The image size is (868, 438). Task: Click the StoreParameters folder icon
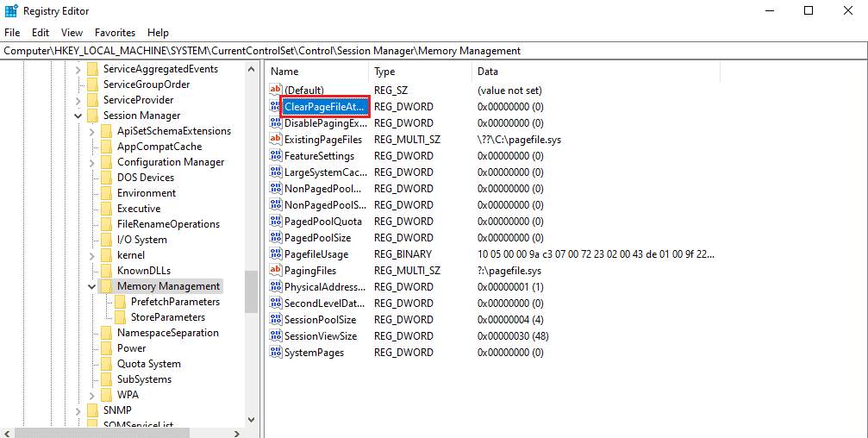120,317
